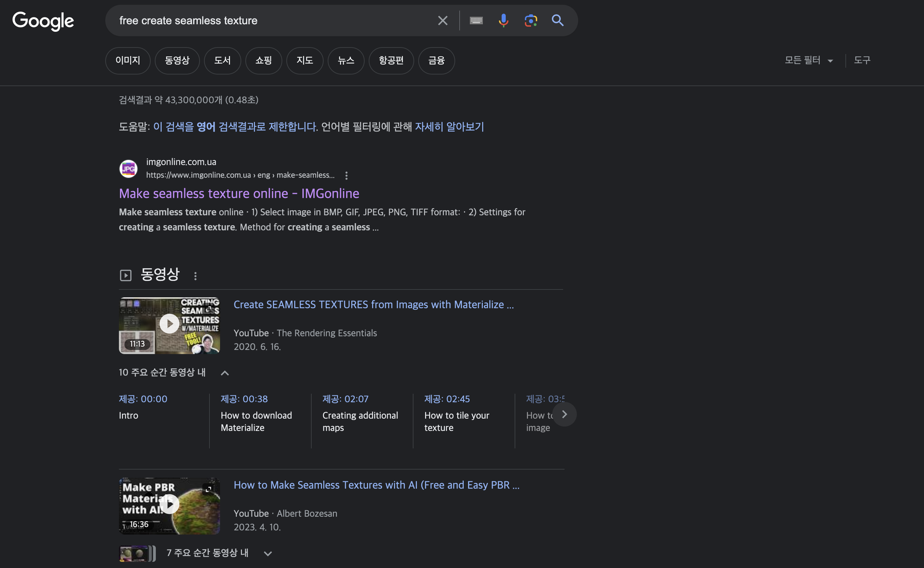This screenshot has height=568, width=924.
Task: Click inside the search text field
Action: pos(263,21)
